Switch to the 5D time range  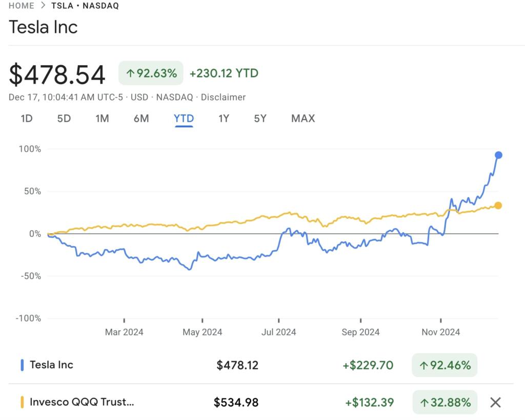pos(64,118)
